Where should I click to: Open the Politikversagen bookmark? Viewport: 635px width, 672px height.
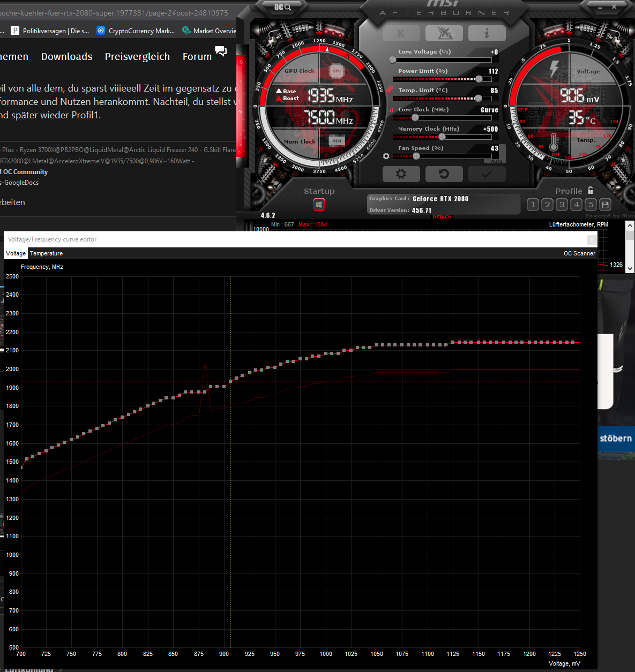click(50, 31)
